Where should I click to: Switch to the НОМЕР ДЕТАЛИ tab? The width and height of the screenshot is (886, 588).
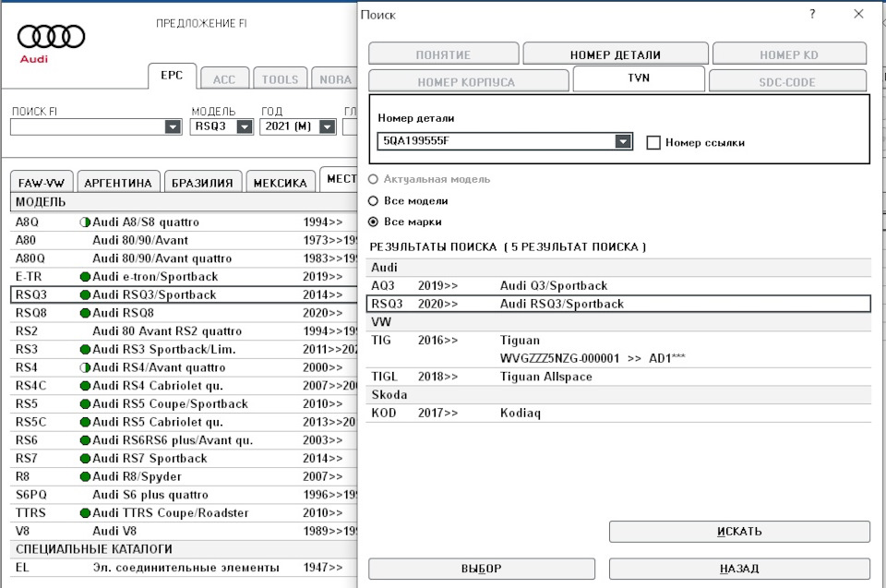click(x=615, y=54)
